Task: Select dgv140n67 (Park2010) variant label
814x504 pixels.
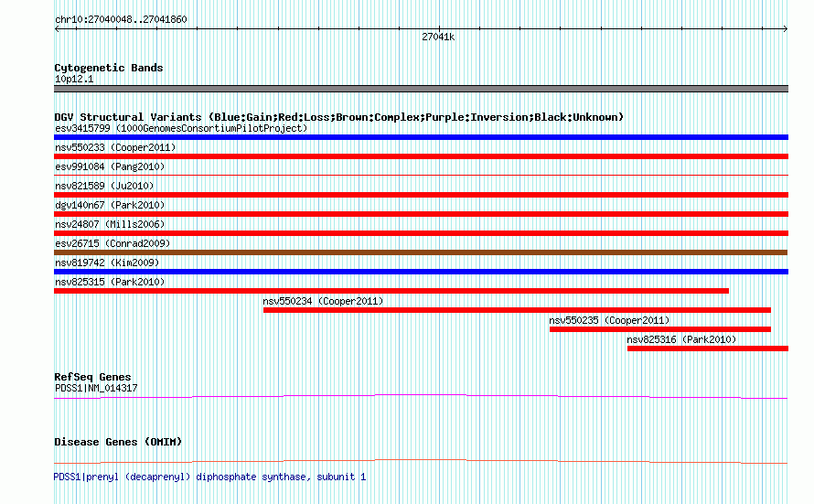Action: coord(110,205)
